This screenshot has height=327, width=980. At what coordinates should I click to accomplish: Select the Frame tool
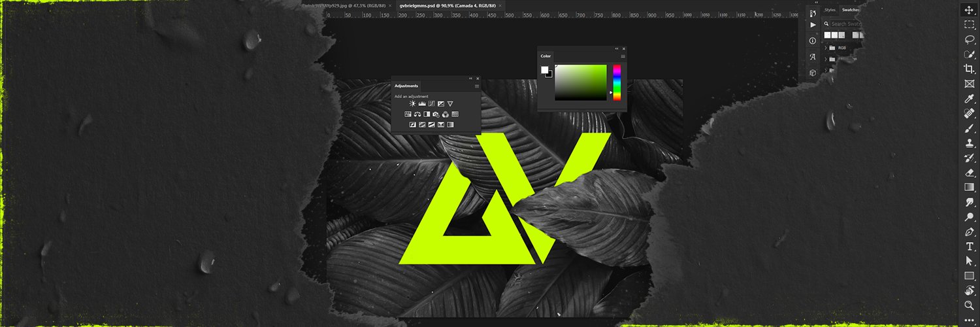click(970, 84)
